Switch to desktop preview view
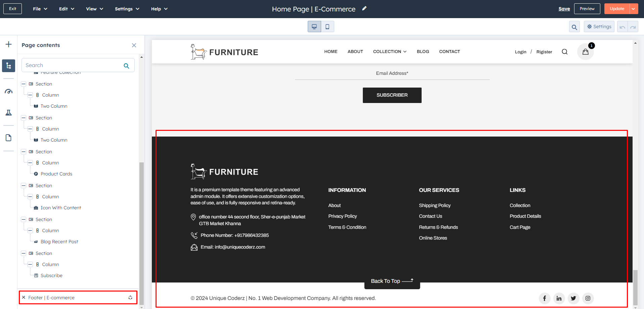Image resolution: width=644 pixels, height=309 pixels. [x=314, y=27]
